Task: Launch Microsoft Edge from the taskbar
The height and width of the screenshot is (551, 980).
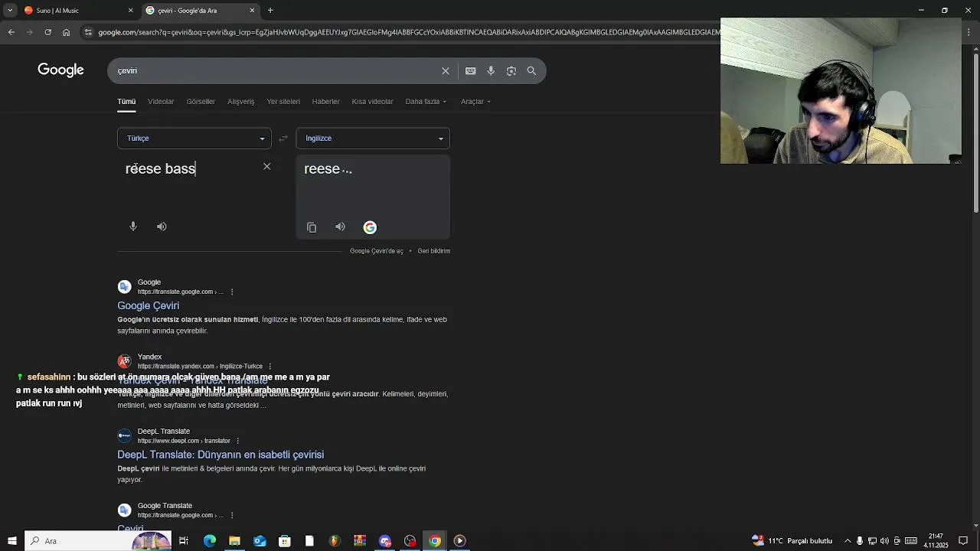Action: click(x=210, y=541)
